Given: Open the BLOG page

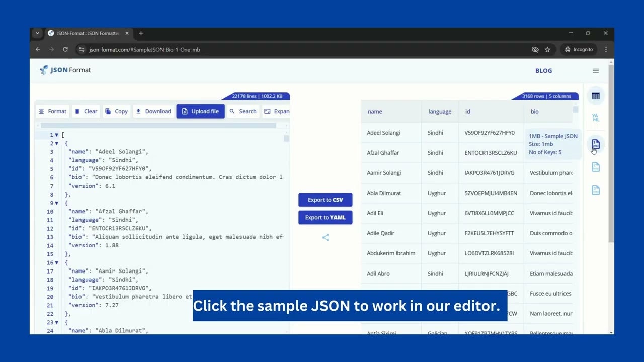Looking at the screenshot, I should [x=543, y=71].
